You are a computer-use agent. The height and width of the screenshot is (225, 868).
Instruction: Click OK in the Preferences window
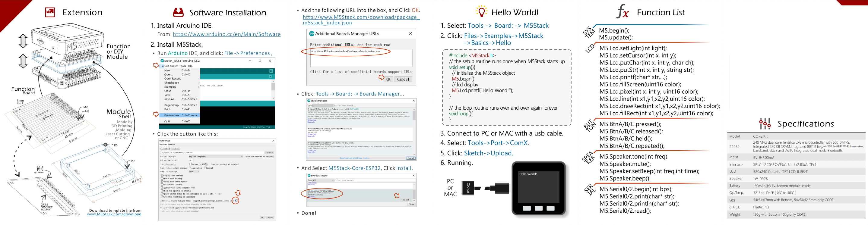coord(262,217)
